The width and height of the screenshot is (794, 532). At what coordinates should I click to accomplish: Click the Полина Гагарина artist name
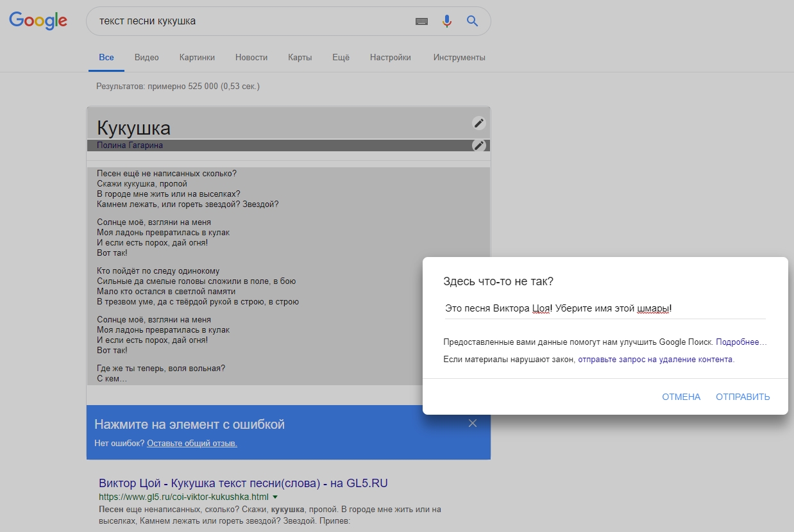130,145
